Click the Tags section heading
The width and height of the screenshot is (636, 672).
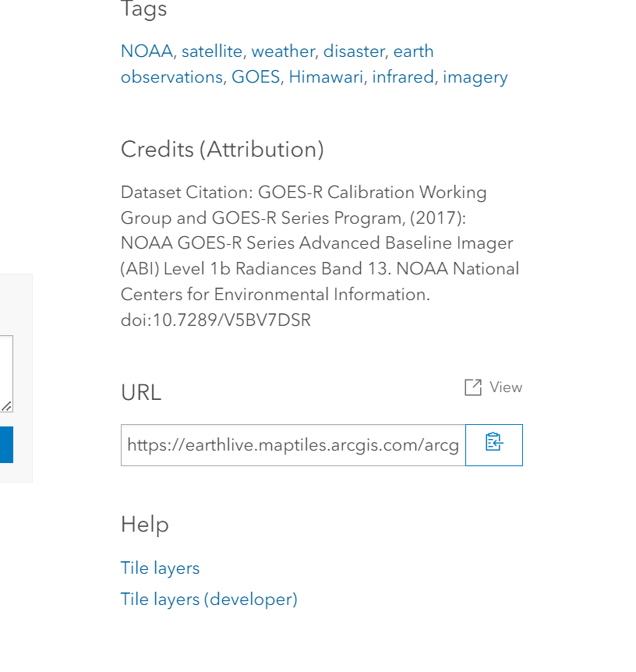point(143,10)
